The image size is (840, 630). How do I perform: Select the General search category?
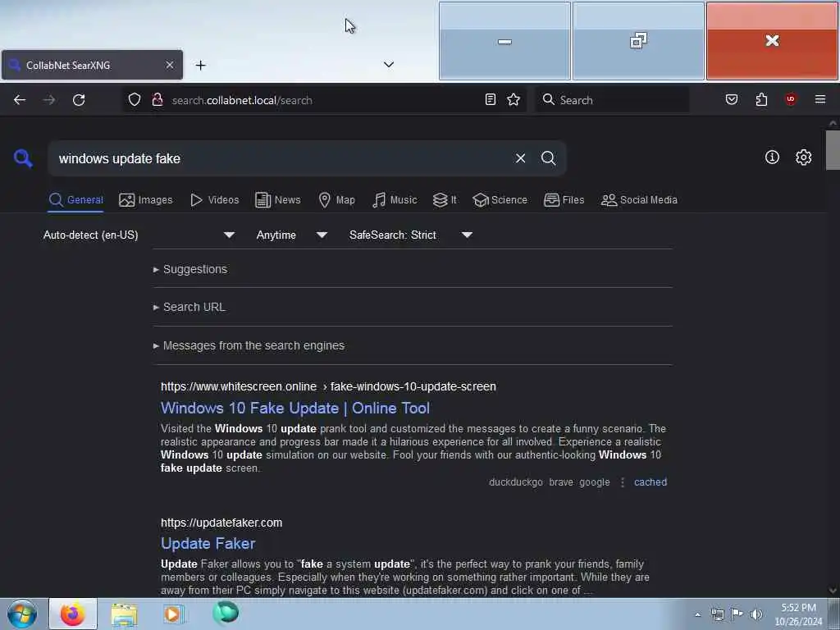(x=75, y=200)
